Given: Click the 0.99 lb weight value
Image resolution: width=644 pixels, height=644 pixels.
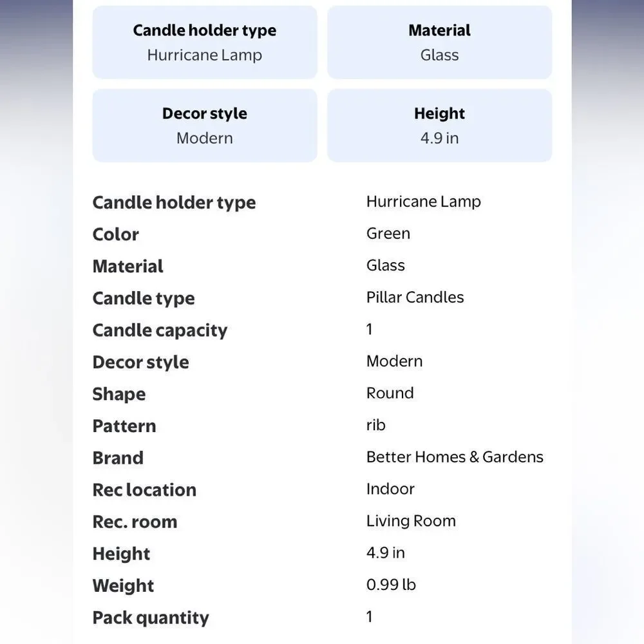Looking at the screenshot, I should (391, 585).
